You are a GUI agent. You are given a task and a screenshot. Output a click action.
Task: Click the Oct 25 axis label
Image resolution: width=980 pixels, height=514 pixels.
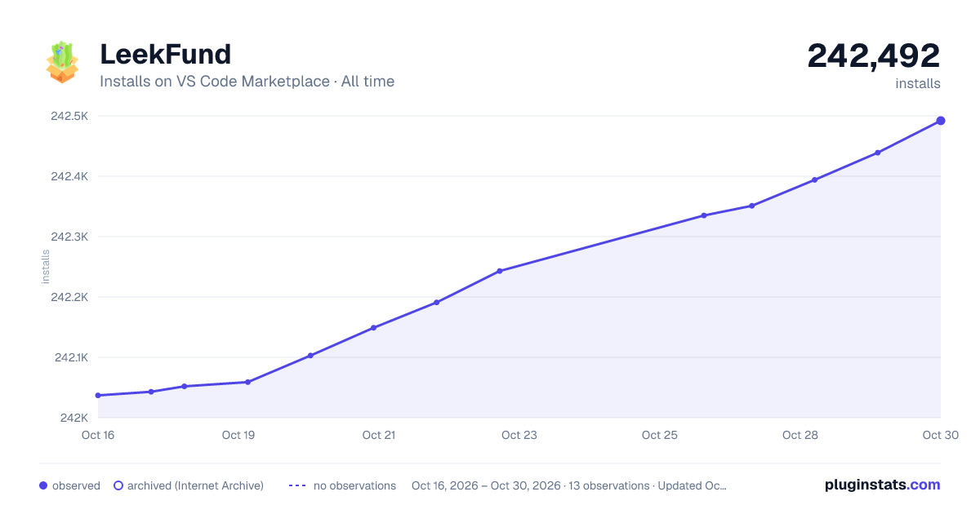point(660,435)
